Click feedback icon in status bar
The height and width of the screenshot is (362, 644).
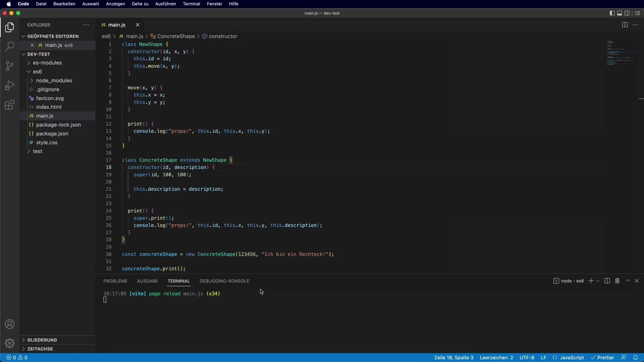click(x=624, y=358)
